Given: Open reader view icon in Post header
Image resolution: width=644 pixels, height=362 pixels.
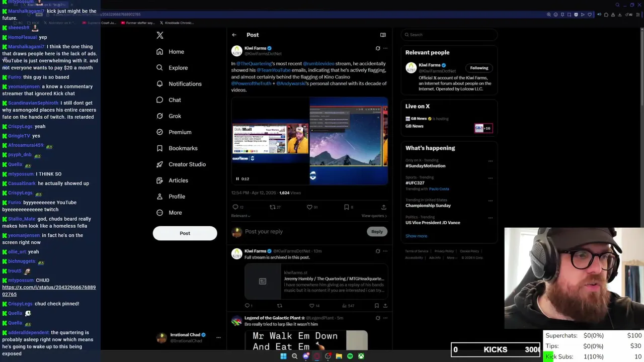Looking at the screenshot, I should [x=383, y=35].
